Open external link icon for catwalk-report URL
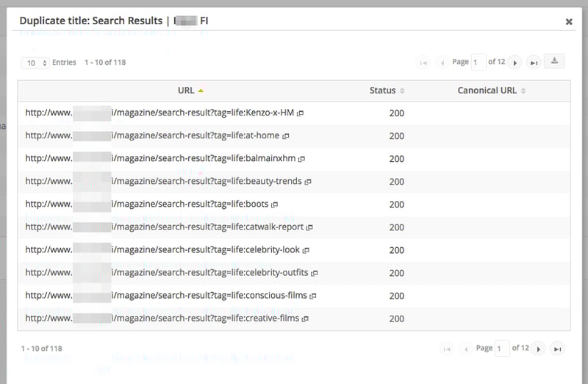The image size is (588, 384). click(x=309, y=227)
